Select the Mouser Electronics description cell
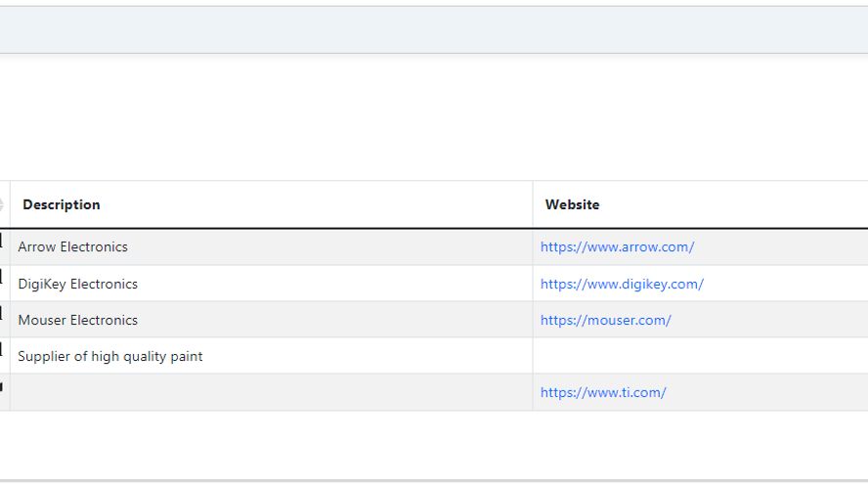Screen dimensions: 868x489 coord(272,320)
